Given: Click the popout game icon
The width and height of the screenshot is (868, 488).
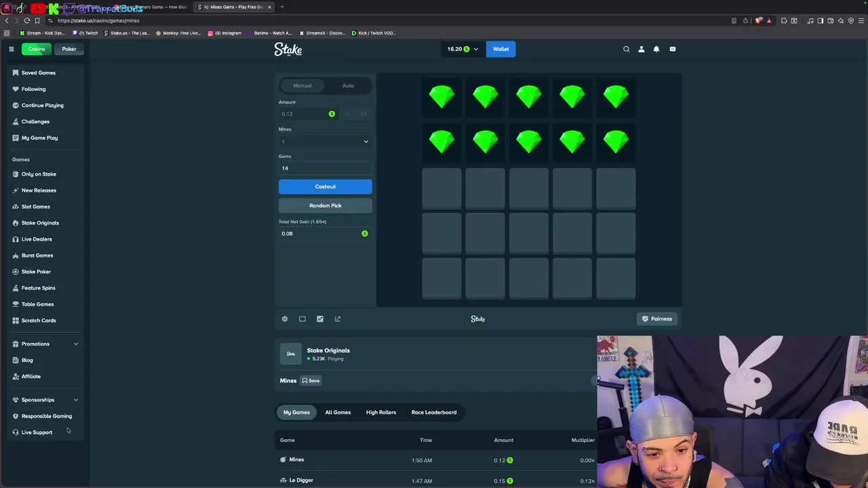Looking at the screenshot, I should [338, 319].
